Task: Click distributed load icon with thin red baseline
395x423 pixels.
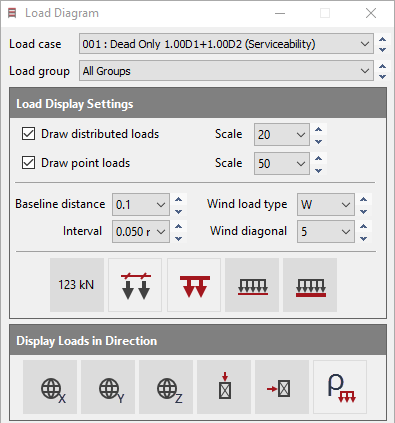Action: click(252, 285)
